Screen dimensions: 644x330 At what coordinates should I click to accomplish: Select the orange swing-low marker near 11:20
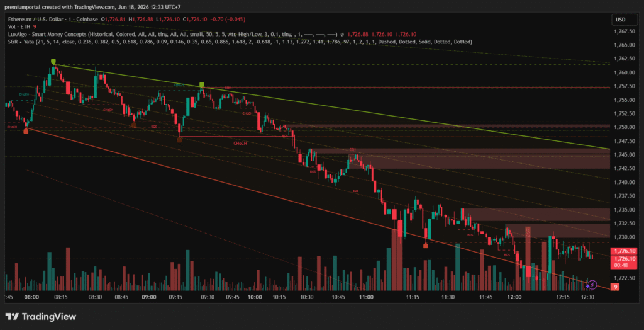click(426, 245)
